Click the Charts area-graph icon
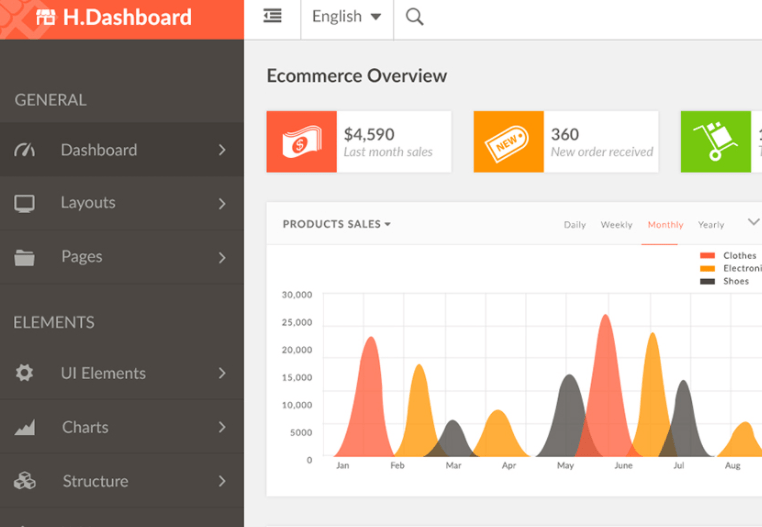 click(x=24, y=427)
